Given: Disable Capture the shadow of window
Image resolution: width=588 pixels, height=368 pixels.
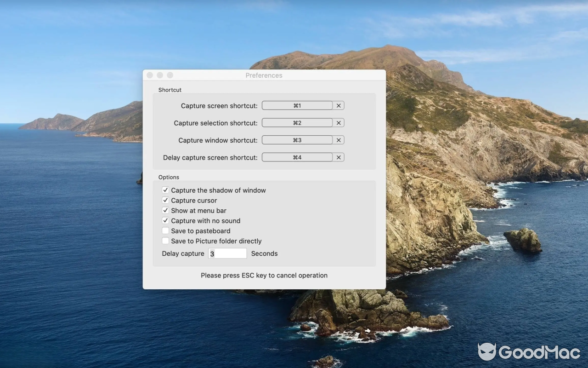Looking at the screenshot, I should [165, 190].
